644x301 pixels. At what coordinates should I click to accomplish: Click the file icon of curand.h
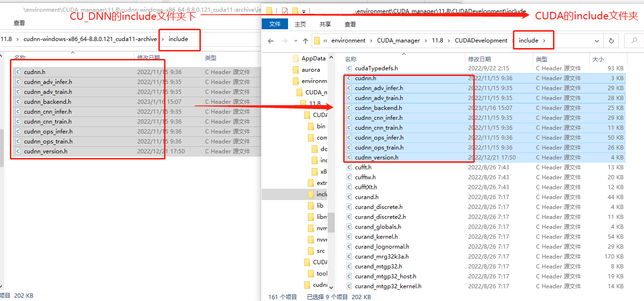tap(349, 197)
